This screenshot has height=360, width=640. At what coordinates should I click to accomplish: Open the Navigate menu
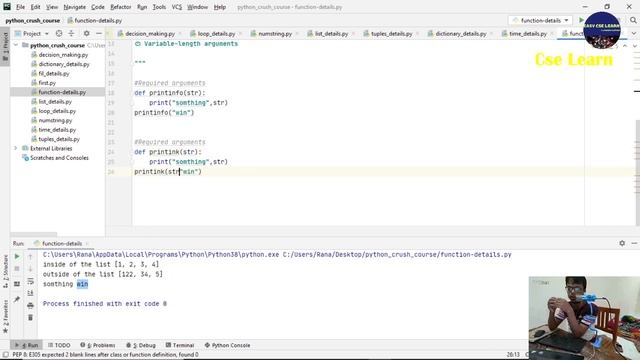[75, 7]
